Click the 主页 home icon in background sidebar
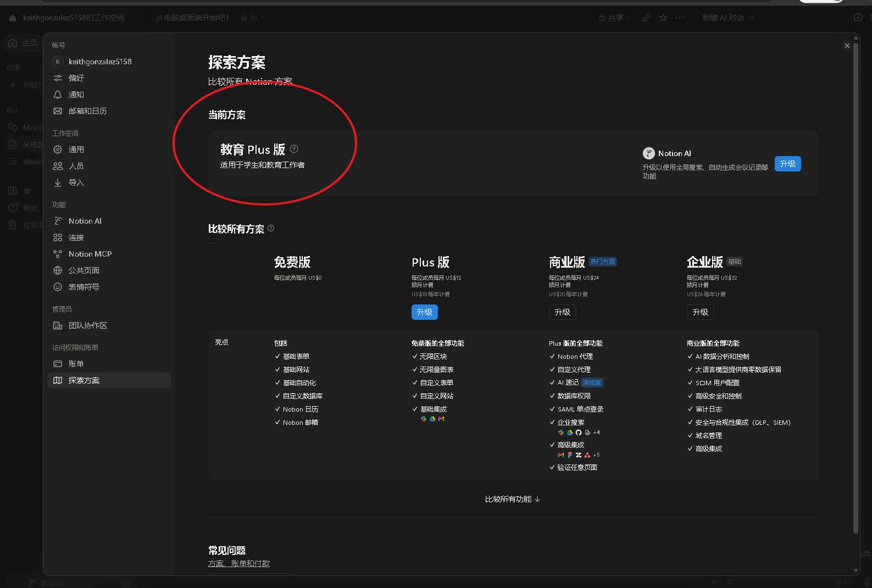Image resolution: width=872 pixels, height=588 pixels. (13, 43)
